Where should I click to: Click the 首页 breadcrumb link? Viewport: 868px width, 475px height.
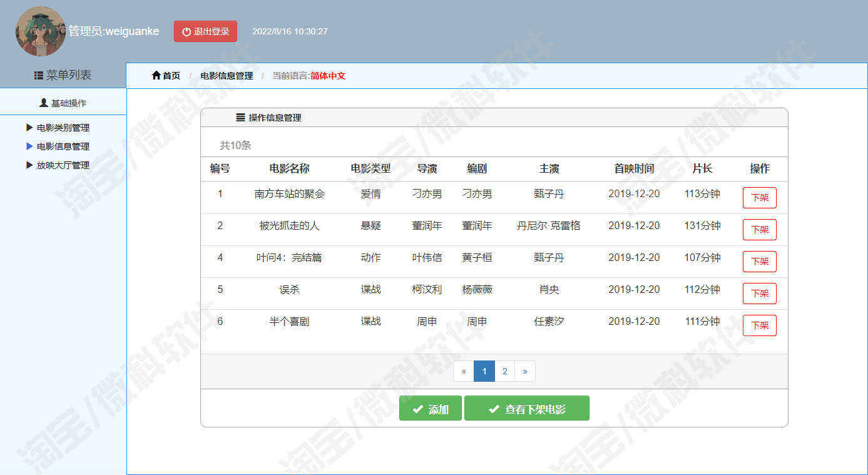[x=171, y=76]
